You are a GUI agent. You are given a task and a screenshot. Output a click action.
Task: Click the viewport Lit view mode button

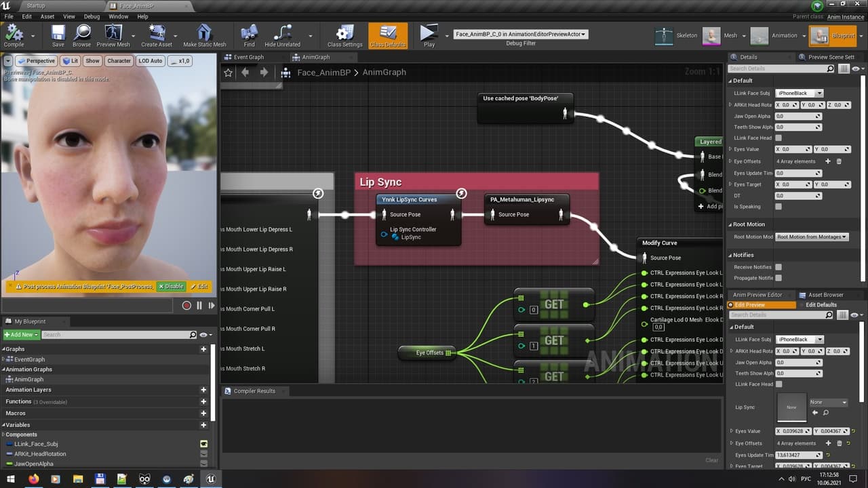tap(71, 61)
